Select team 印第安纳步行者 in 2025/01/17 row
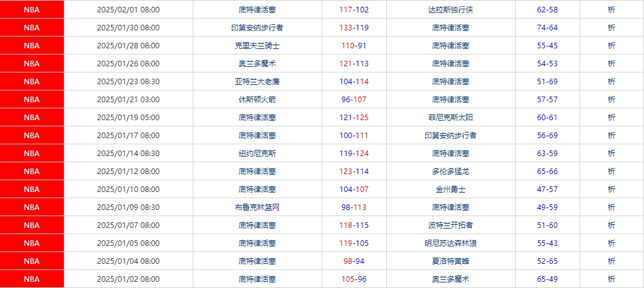The height and width of the screenshot is (288, 644). point(451,136)
